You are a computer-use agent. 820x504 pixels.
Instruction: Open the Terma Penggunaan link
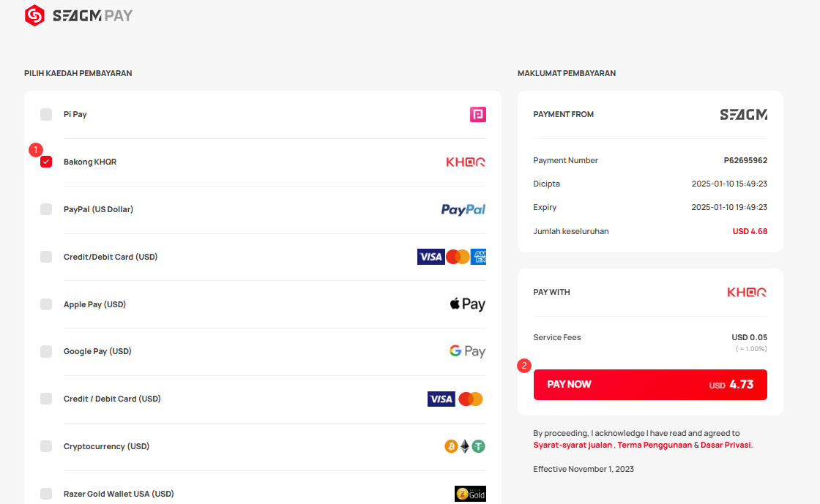click(x=655, y=445)
